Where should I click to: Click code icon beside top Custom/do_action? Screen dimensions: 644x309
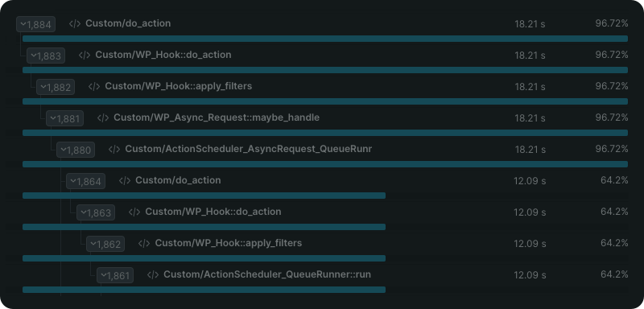(x=75, y=24)
